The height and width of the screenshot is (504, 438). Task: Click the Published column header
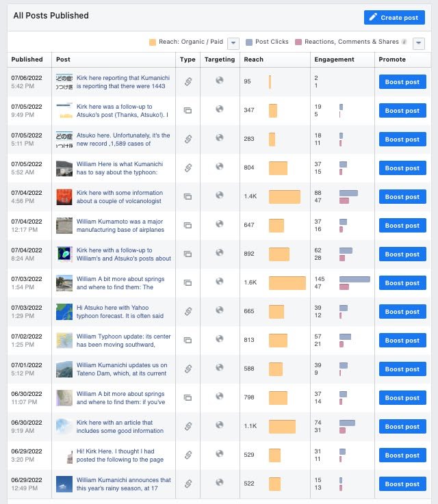point(27,59)
